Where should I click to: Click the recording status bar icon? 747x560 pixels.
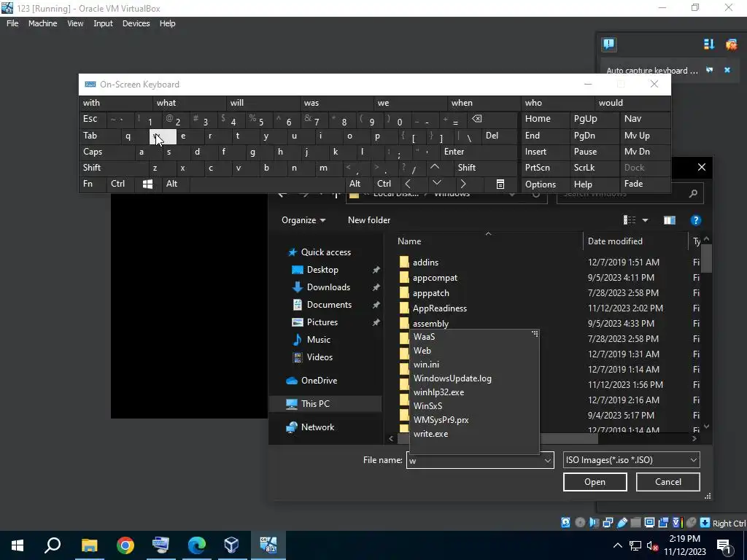click(663, 522)
